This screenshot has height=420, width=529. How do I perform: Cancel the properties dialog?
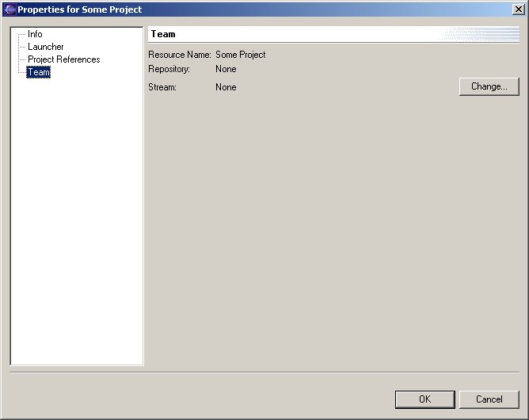coord(489,399)
